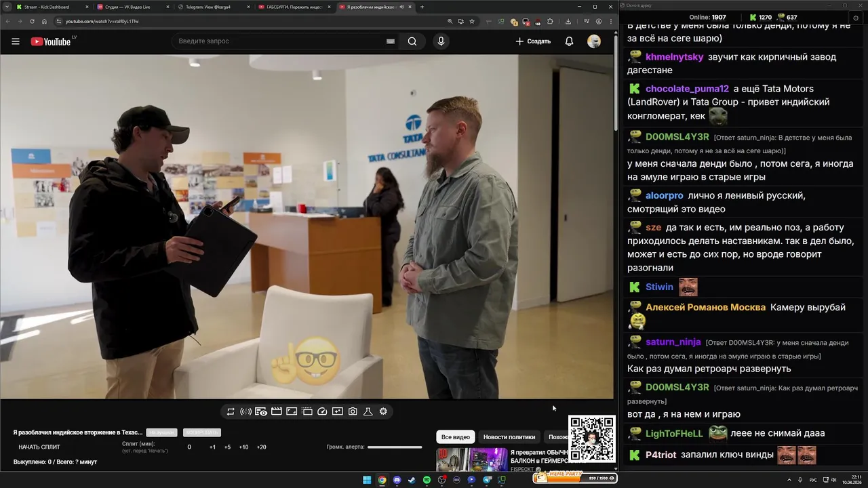This screenshot has height=488, width=868.
Task: Add +1 minute to split
Action: pos(212,447)
